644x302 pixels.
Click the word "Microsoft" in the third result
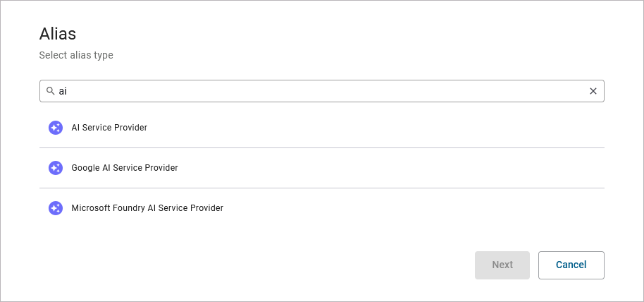coord(91,208)
